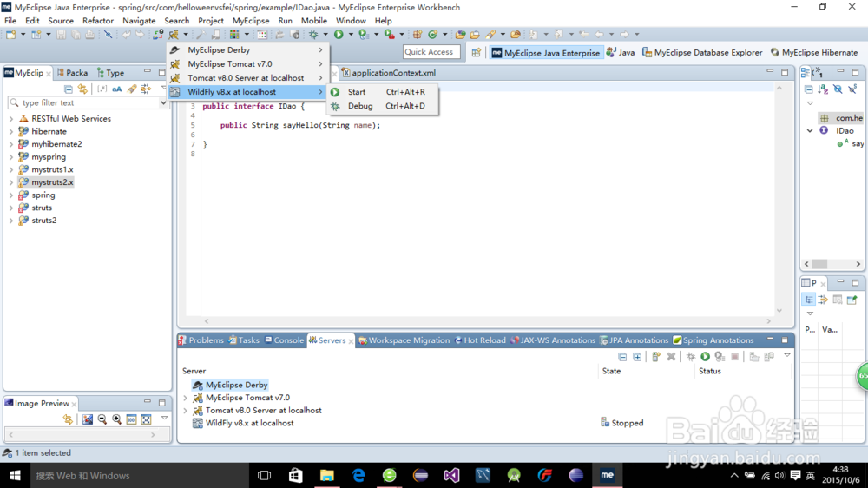Switch to MyEclipse Hibernate perspective
This screenshot has width=868, height=488.
(814, 53)
